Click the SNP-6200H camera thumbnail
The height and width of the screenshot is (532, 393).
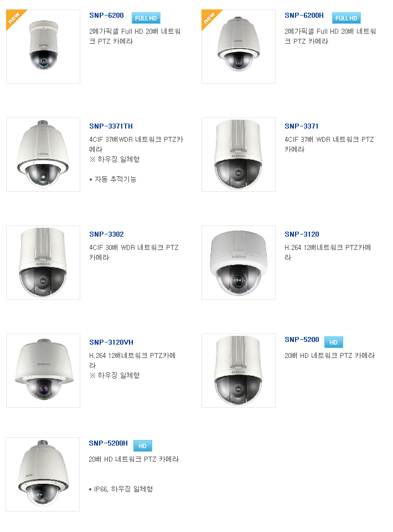click(239, 47)
